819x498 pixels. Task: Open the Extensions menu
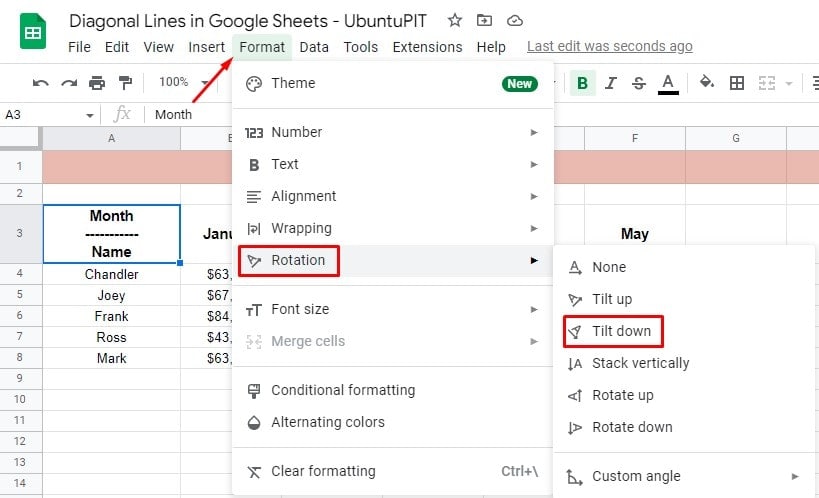point(427,47)
